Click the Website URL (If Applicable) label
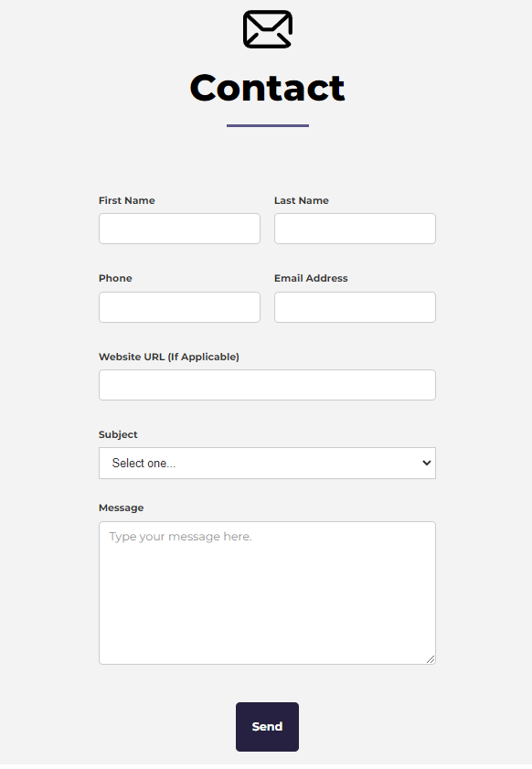Image resolution: width=532 pixels, height=769 pixels. (169, 357)
